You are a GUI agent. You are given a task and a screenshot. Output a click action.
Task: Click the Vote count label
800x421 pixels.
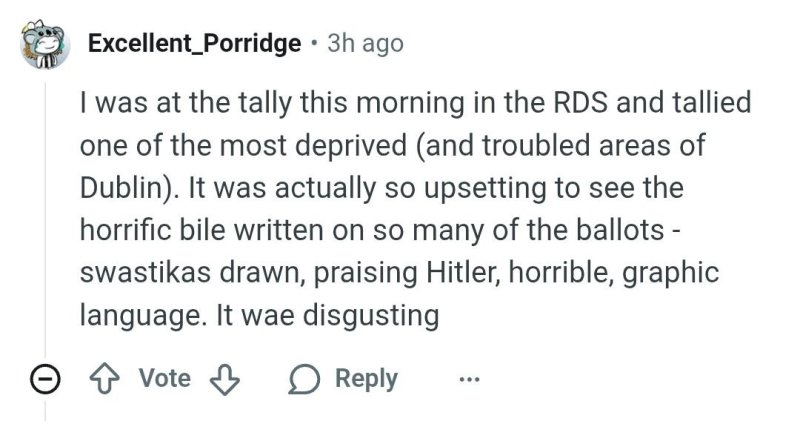tap(165, 378)
